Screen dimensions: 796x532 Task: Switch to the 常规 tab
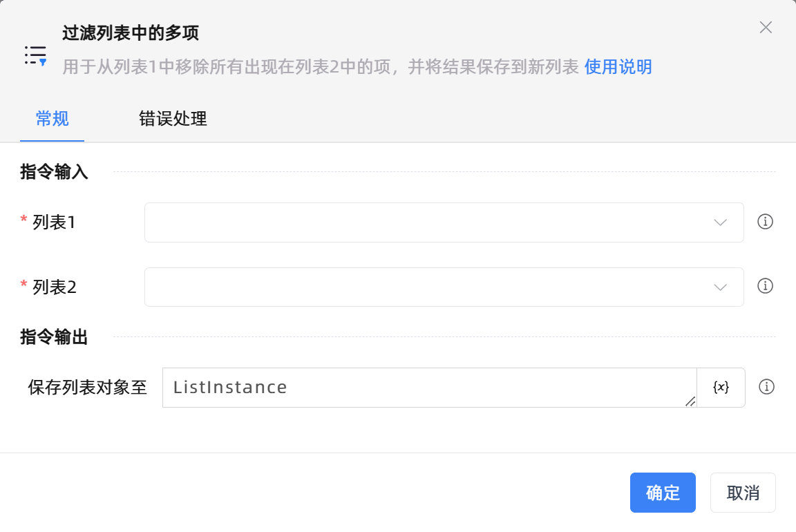(52, 119)
